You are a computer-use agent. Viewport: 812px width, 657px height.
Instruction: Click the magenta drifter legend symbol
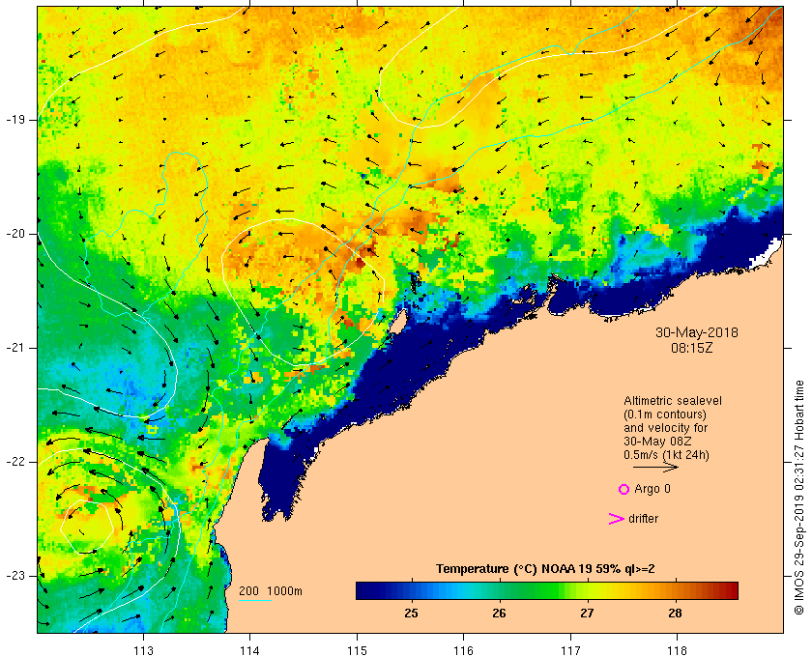coord(617,519)
